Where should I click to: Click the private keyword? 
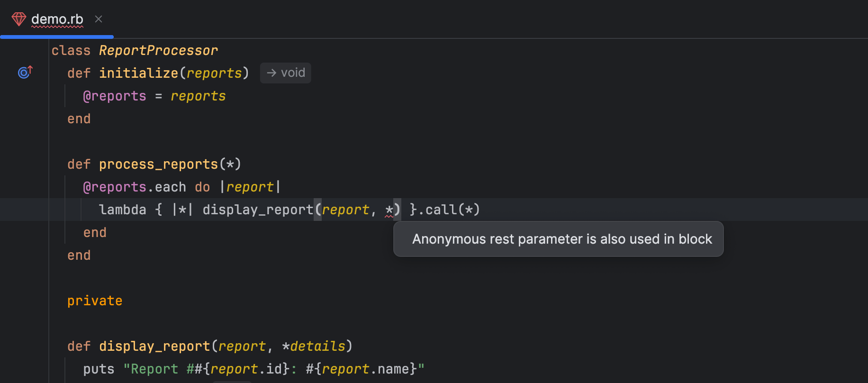click(95, 301)
